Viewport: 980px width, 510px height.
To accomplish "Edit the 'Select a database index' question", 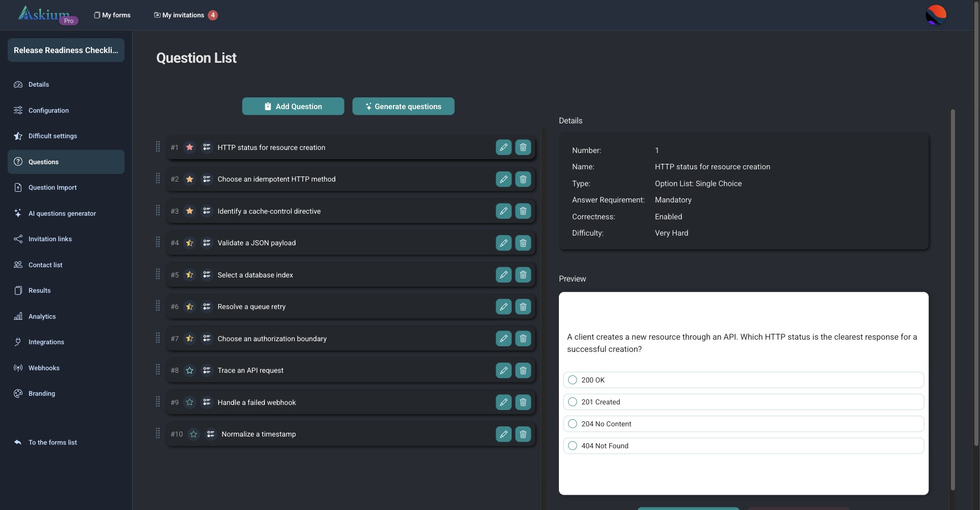I will pyautogui.click(x=503, y=275).
